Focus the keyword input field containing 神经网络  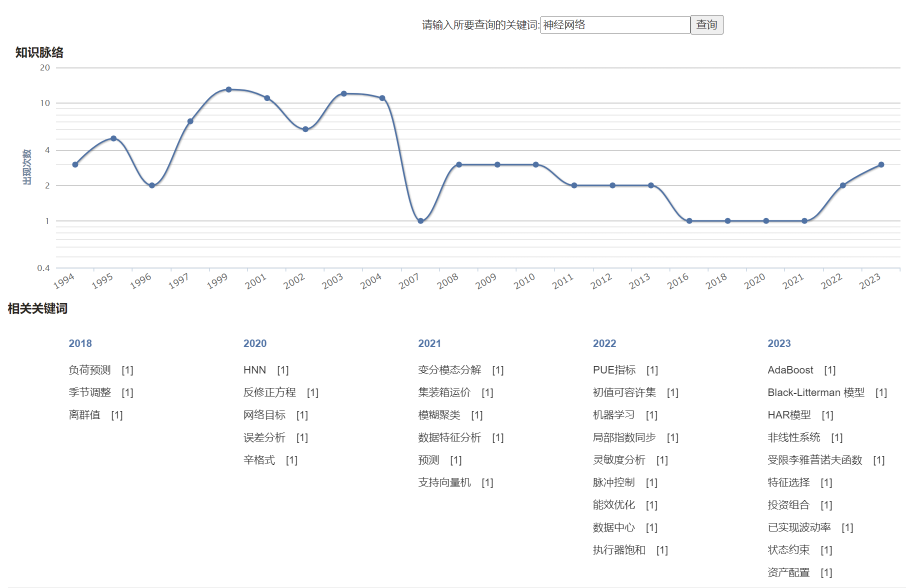click(x=614, y=25)
